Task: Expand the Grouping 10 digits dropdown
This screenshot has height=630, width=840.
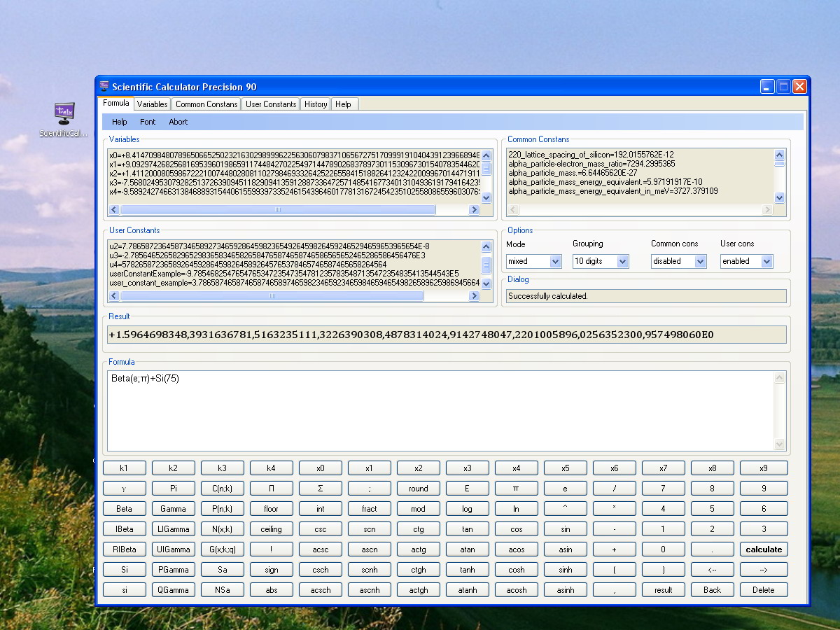Action: (601, 261)
